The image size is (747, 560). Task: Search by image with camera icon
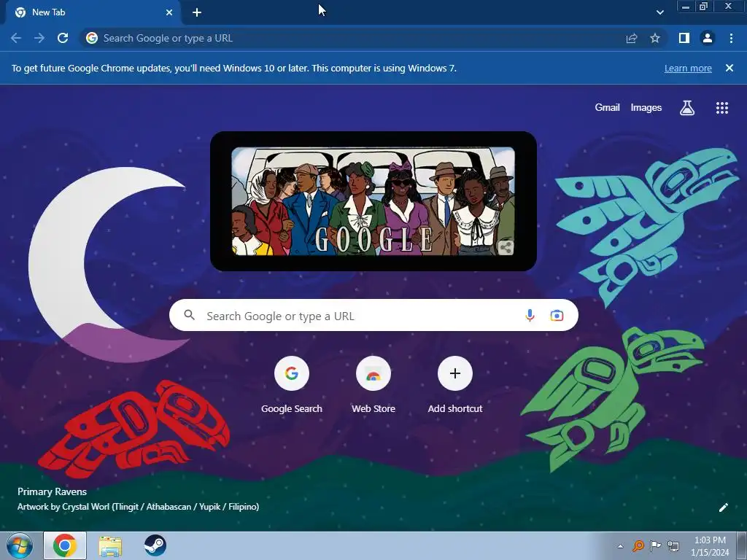557,315
